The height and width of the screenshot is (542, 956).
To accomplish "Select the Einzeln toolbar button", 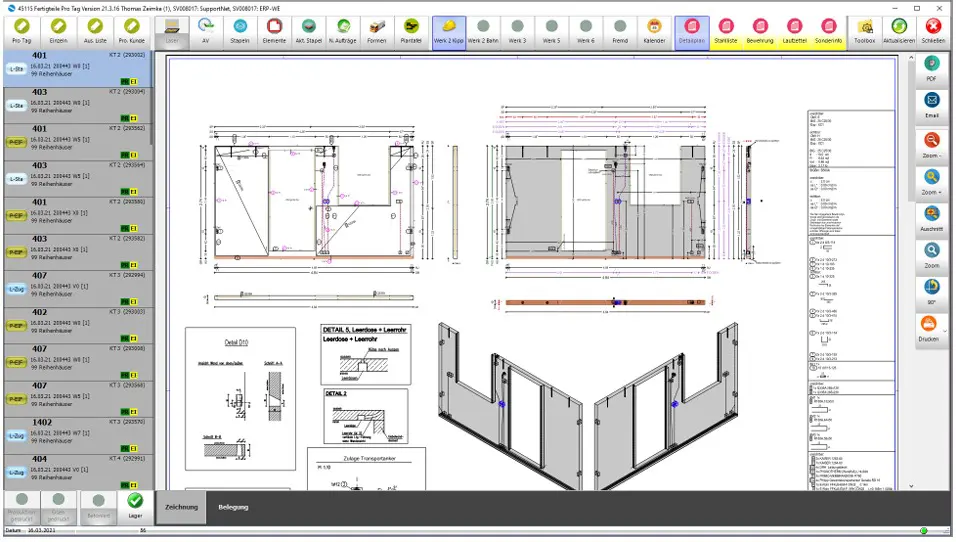I will pyautogui.click(x=59, y=31).
